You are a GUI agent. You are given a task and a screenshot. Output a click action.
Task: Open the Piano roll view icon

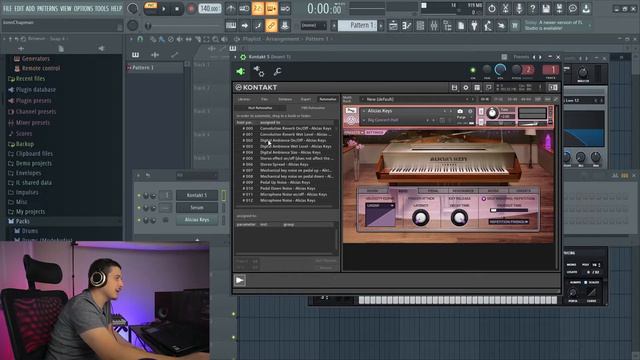pyautogui.click(x=407, y=26)
